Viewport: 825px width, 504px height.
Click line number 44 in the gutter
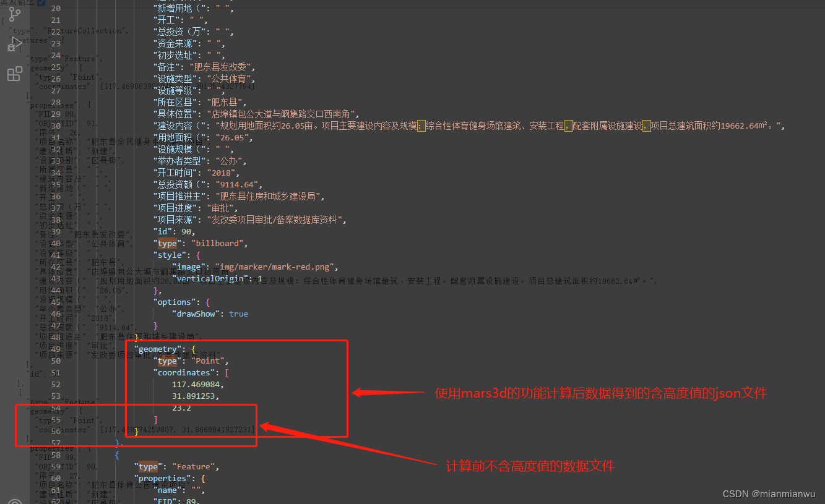pos(56,291)
